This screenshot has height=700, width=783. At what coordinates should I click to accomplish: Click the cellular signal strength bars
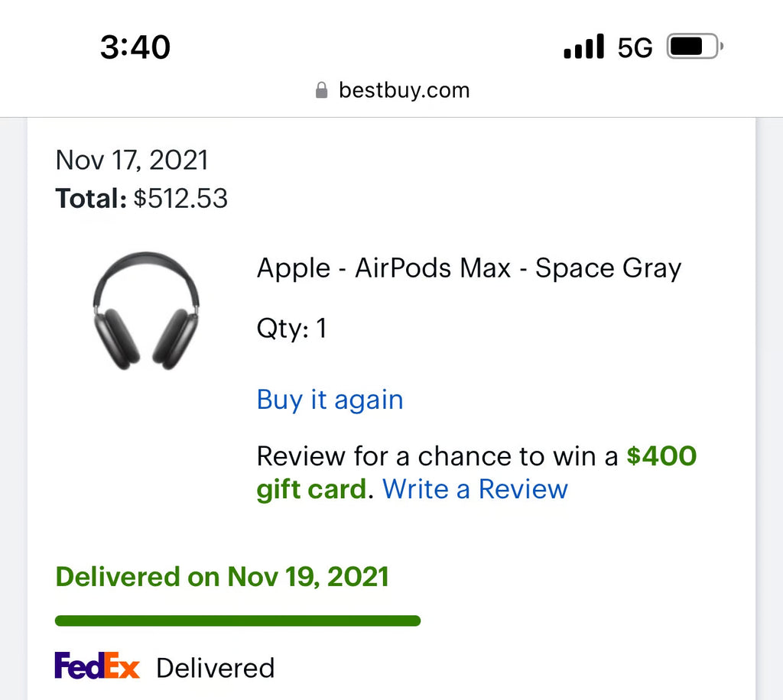[x=583, y=47]
